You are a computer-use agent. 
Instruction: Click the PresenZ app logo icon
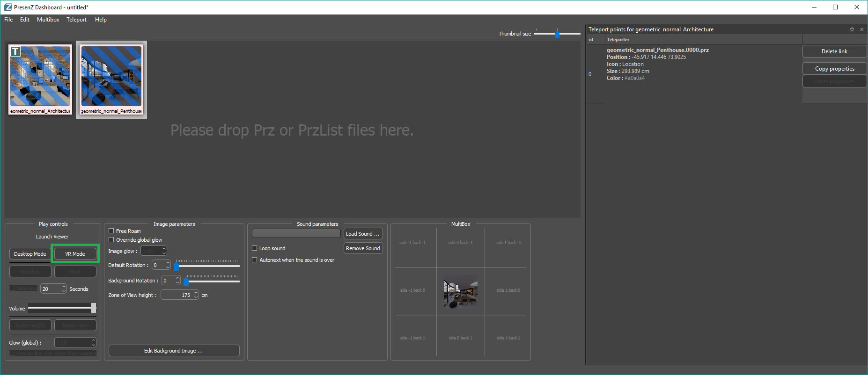tap(8, 7)
